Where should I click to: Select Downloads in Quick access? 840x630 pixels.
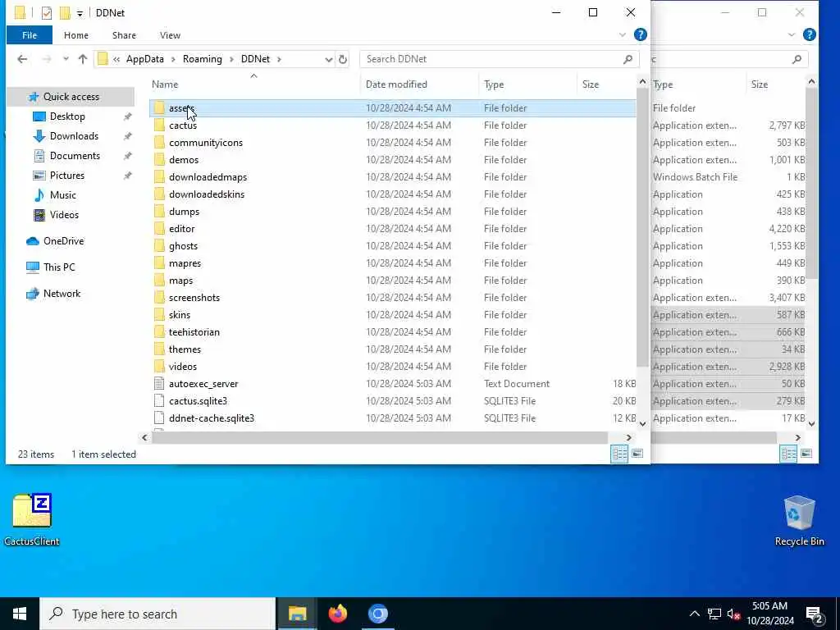[x=74, y=136]
